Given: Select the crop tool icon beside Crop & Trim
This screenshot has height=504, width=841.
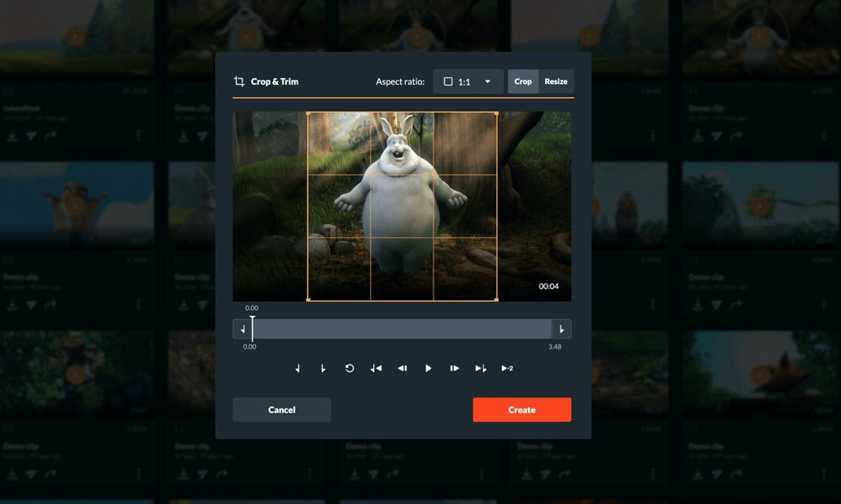Looking at the screenshot, I should [x=238, y=81].
